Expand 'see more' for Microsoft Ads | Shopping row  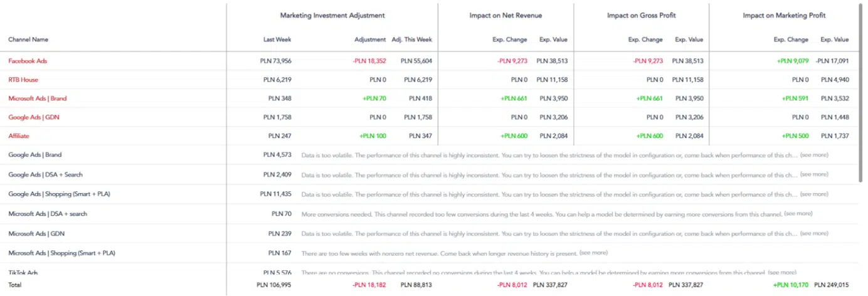click(593, 253)
